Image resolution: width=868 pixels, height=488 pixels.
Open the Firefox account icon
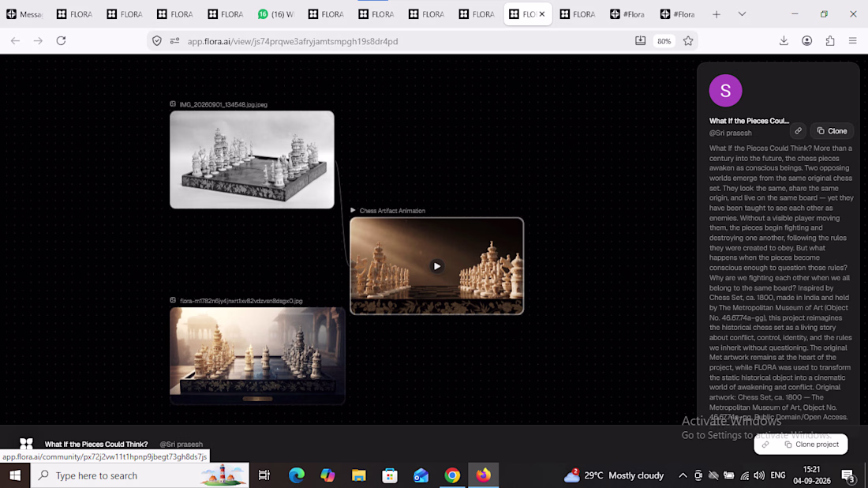[x=807, y=41]
